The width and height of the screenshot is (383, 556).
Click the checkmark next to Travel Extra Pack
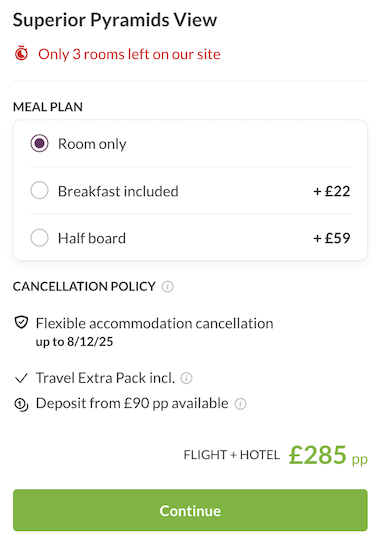pos(21,378)
